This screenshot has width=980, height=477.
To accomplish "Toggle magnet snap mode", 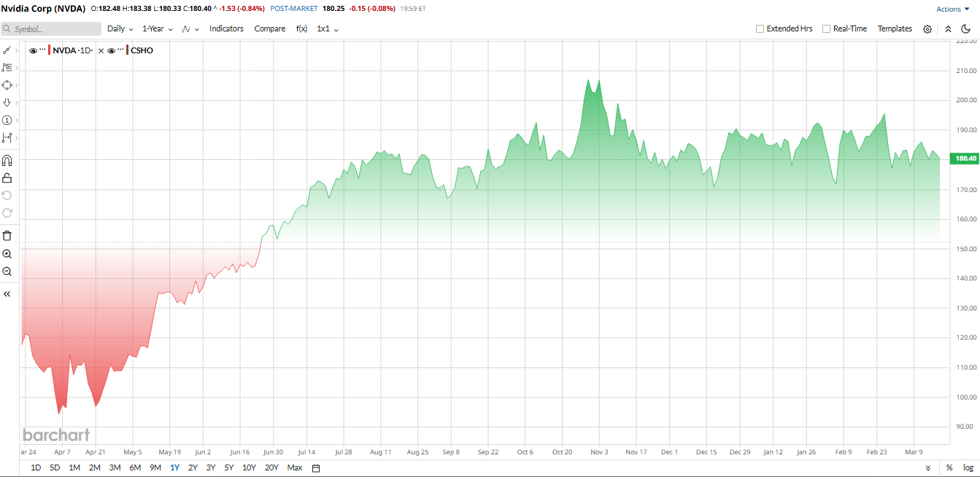I will (7, 160).
